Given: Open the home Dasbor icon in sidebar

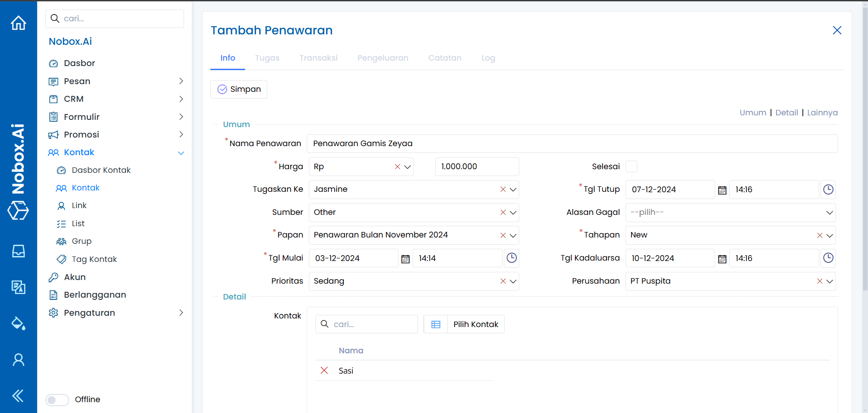Looking at the screenshot, I should tap(18, 23).
